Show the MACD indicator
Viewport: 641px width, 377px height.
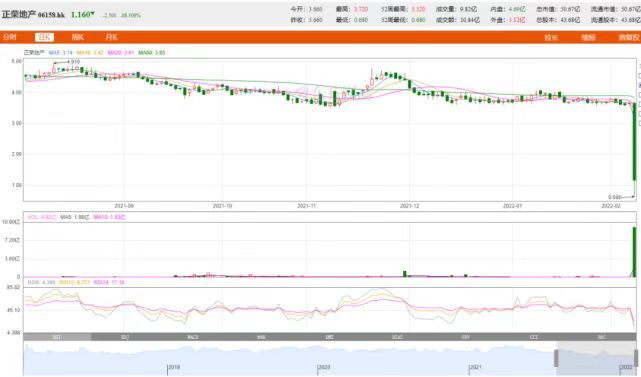click(x=193, y=337)
